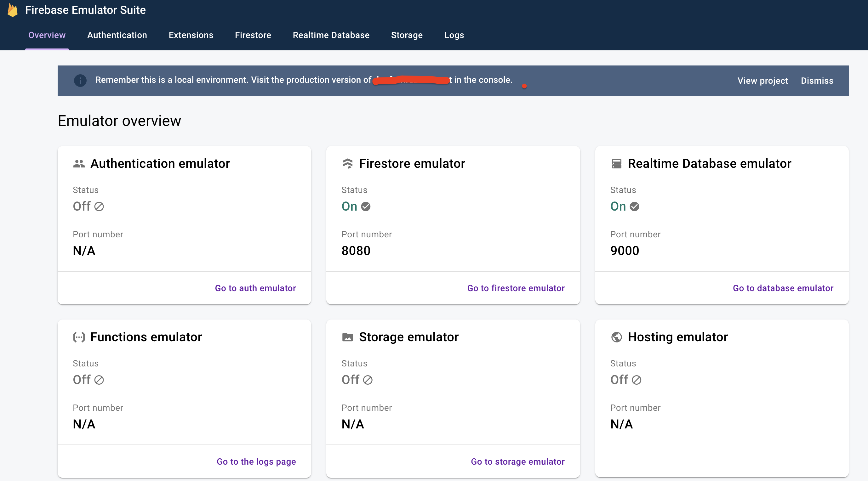Open Go to database emulator link
Viewport: 868px width, 481px height.
click(x=783, y=288)
